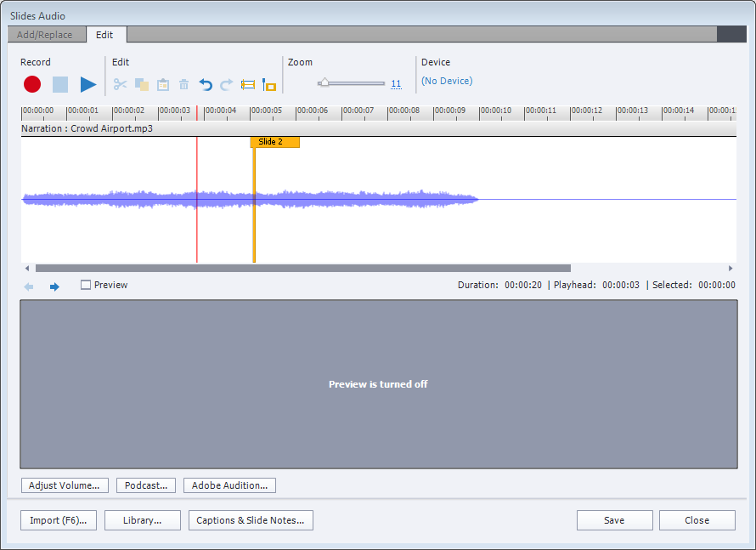Click the forward navigation arrow below the waveform
This screenshot has width=756, height=550.
click(x=54, y=285)
